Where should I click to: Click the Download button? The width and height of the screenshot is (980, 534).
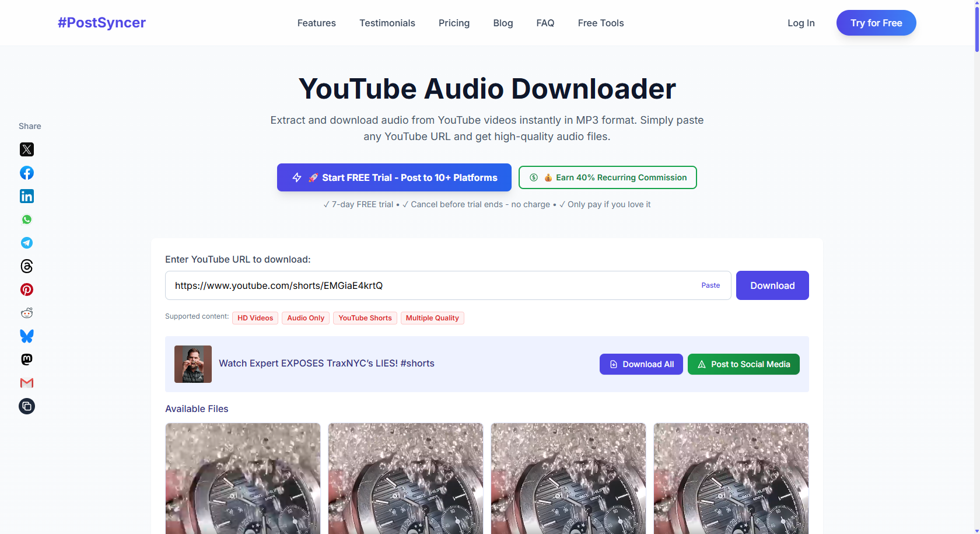click(772, 285)
